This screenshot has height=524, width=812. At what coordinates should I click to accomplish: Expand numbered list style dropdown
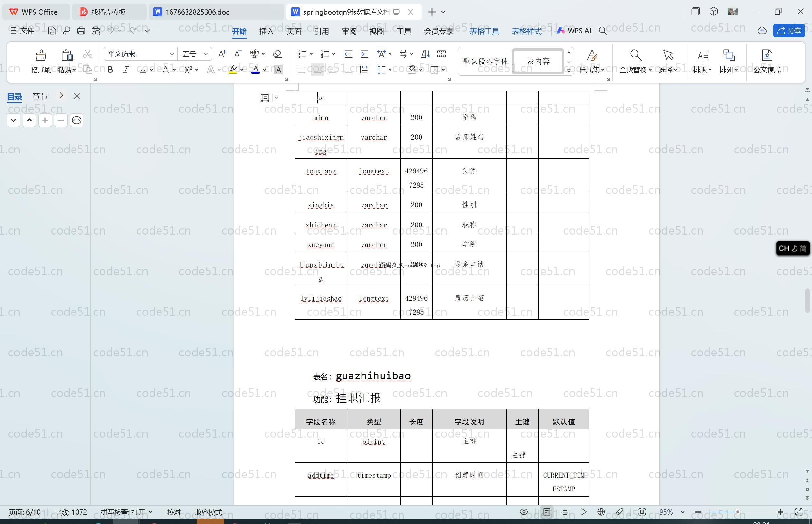coord(334,54)
